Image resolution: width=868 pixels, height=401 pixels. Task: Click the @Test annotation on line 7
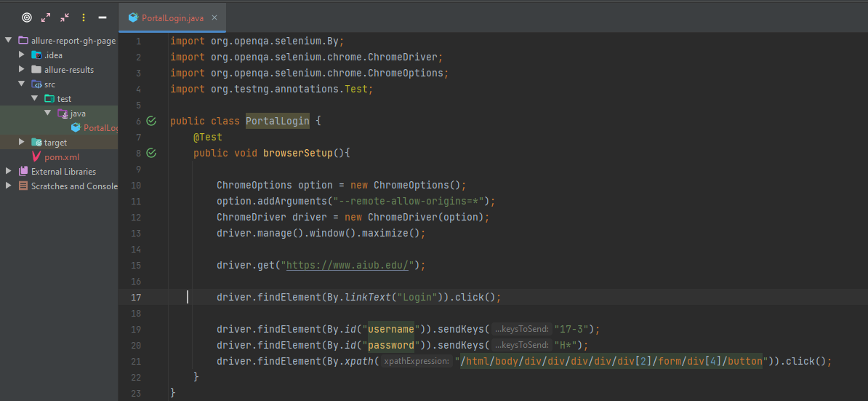point(208,137)
